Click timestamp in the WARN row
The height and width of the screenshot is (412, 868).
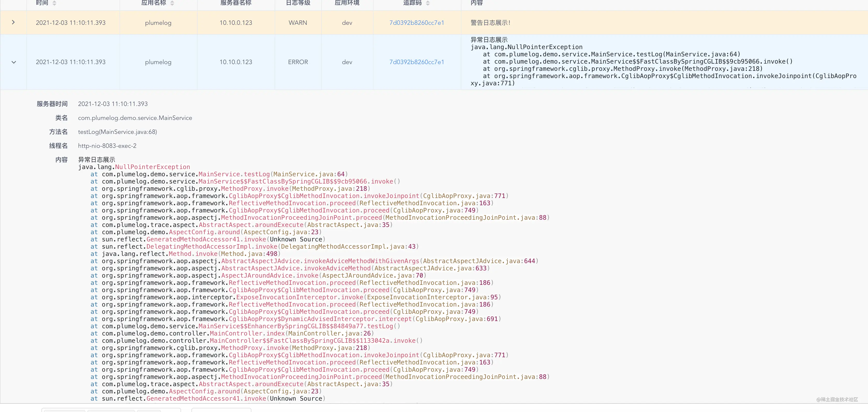71,22
